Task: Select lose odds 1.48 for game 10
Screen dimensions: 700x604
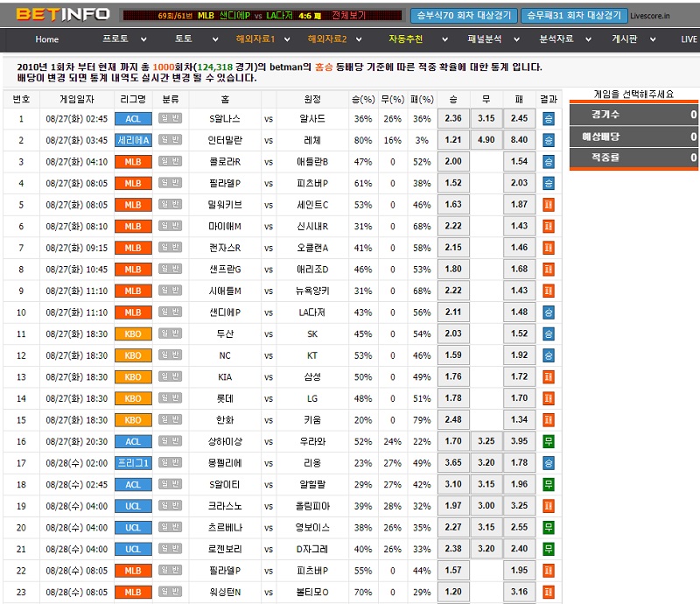Action: coord(520,313)
